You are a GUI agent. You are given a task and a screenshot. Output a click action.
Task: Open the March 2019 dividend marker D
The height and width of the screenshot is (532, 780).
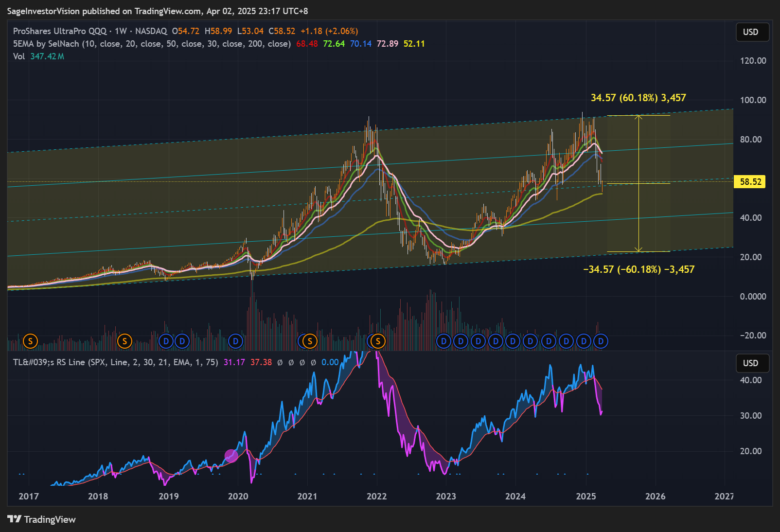(182, 341)
